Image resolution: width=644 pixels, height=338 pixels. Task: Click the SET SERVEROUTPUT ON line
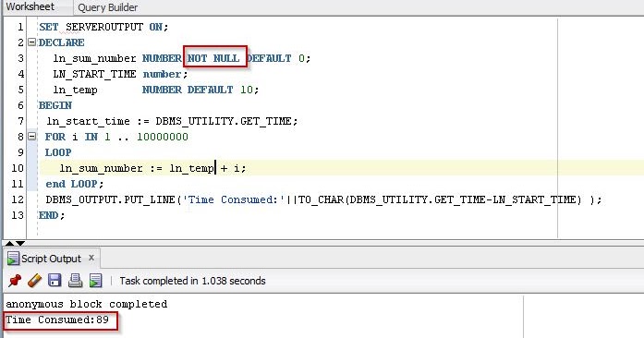[x=103, y=27]
